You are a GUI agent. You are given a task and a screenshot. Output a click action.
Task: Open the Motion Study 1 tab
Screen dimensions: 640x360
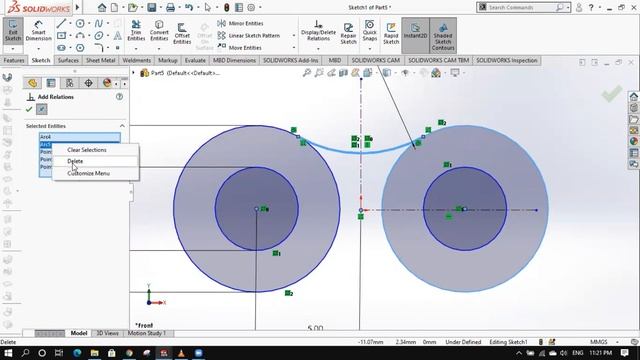point(147,333)
